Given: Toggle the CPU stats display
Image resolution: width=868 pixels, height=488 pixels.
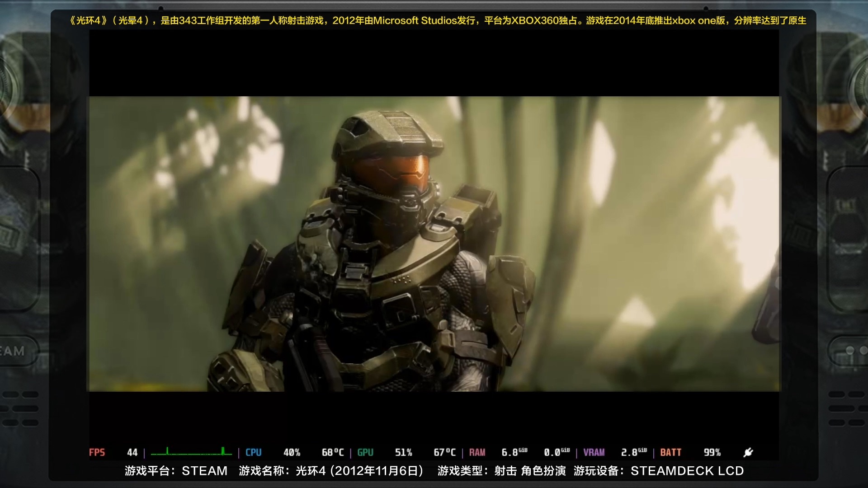Looking at the screenshot, I should [x=253, y=452].
